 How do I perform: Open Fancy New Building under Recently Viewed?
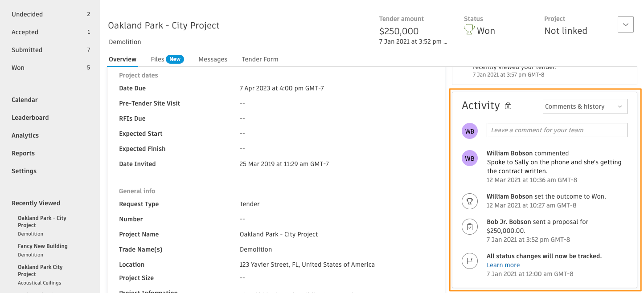click(42, 246)
